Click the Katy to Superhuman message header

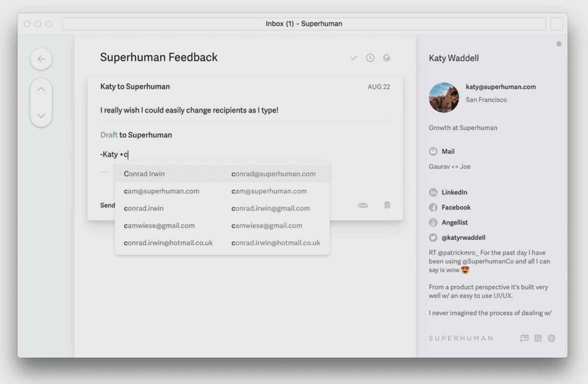point(135,87)
